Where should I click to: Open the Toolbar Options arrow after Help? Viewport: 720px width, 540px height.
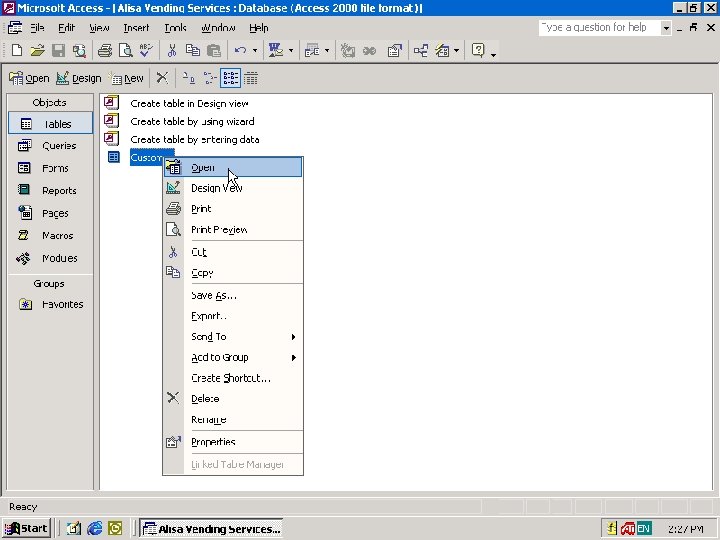pyautogui.click(x=494, y=54)
